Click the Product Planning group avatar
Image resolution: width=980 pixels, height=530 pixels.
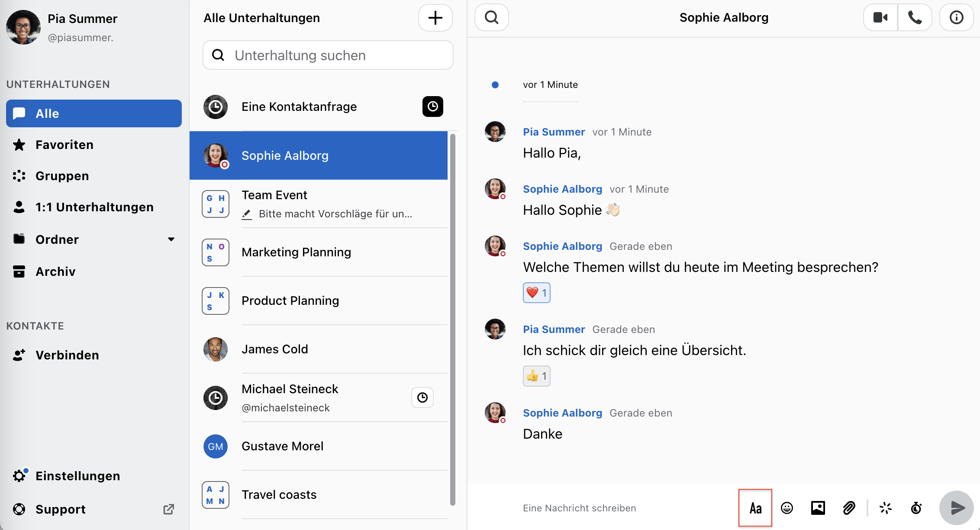click(216, 301)
